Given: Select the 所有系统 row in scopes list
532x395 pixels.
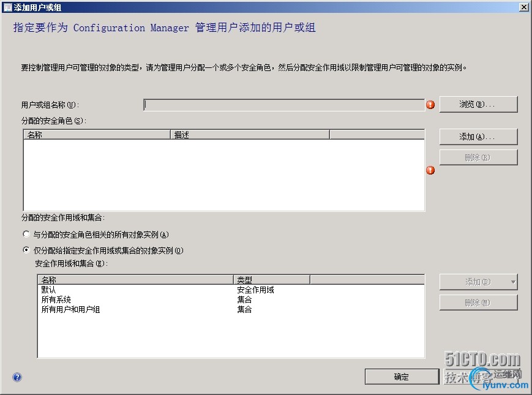Looking at the screenshot, I should [x=231, y=299].
